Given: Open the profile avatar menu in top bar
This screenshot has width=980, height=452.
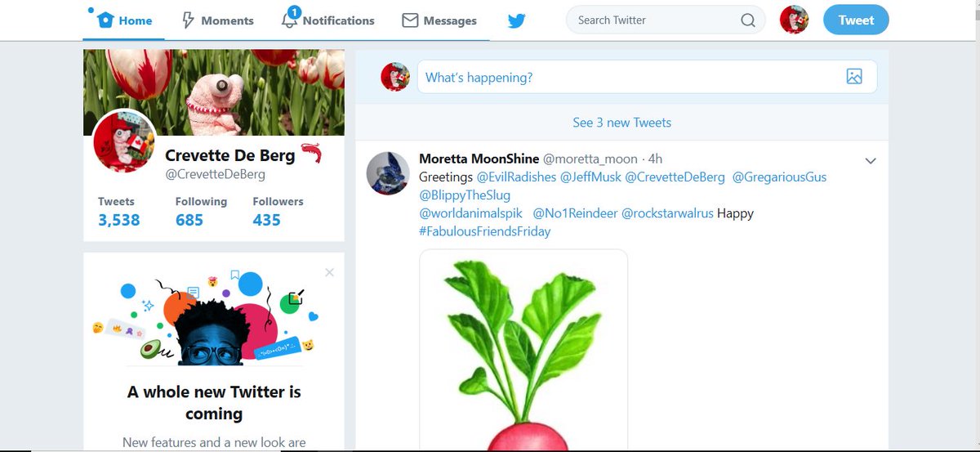Looking at the screenshot, I should tap(794, 20).
